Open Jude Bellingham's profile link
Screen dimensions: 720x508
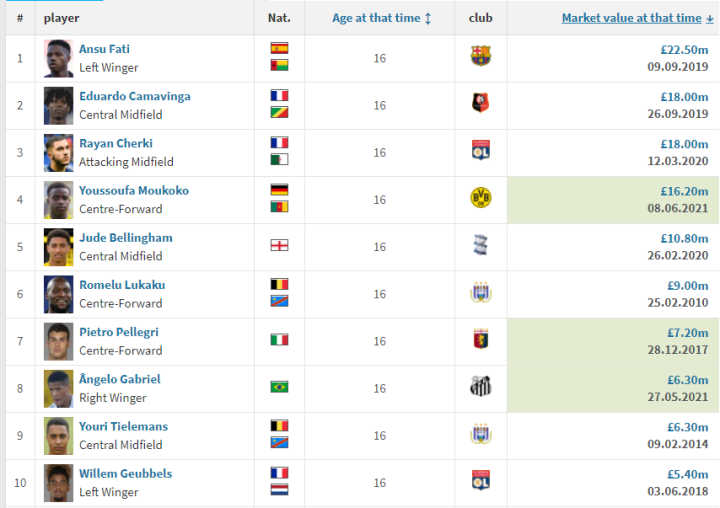click(126, 238)
